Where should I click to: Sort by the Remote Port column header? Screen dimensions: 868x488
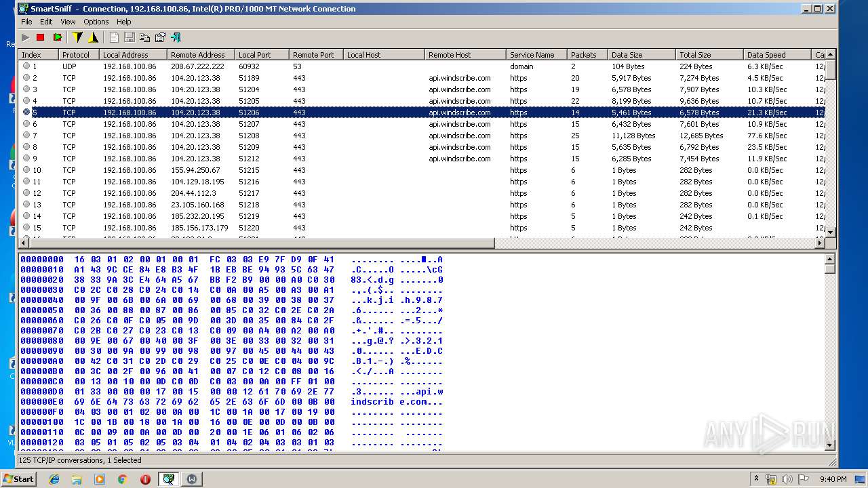pos(316,55)
